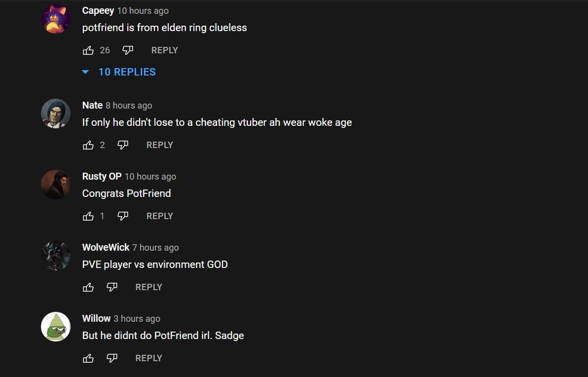
Task: Dislike Rusty OP's comment
Action: (x=123, y=216)
